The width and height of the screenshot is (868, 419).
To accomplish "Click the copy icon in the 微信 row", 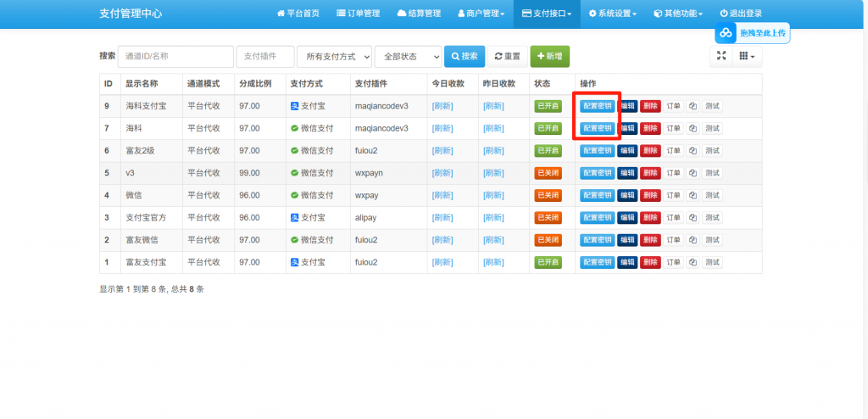I will pyautogui.click(x=693, y=195).
